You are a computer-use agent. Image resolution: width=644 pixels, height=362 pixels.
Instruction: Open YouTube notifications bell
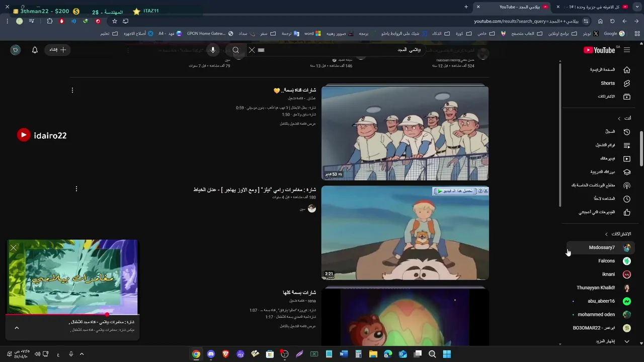35,50
